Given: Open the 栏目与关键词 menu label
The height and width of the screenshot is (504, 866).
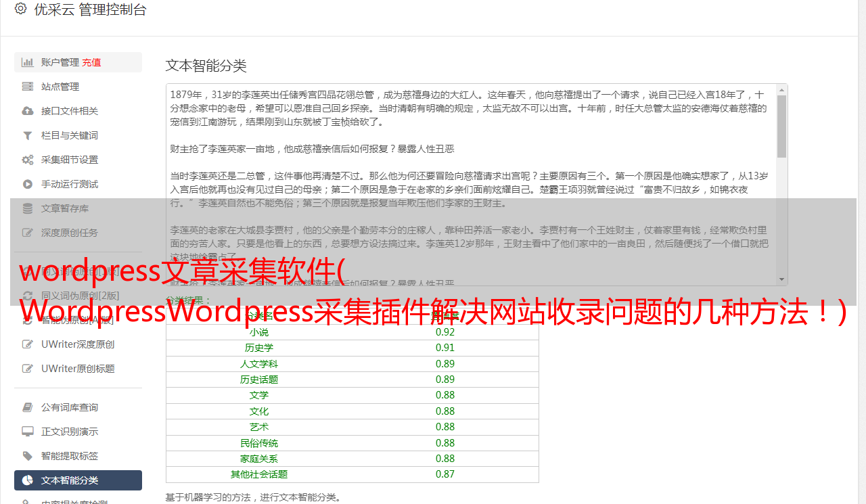Looking at the screenshot, I should click(70, 135).
